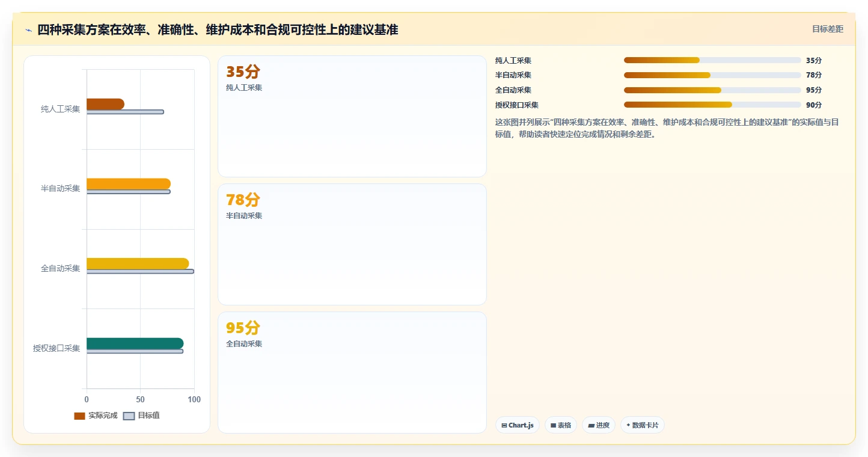The height and width of the screenshot is (457, 868).
Task: Click the 授权接口采集 actual teal bar
Action: pyautogui.click(x=135, y=343)
